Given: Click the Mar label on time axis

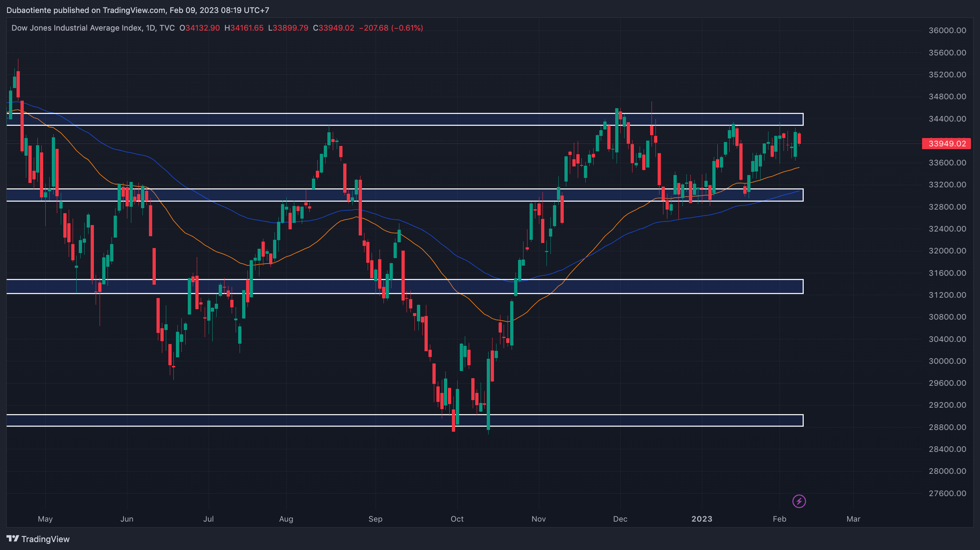Looking at the screenshot, I should [x=853, y=519].
